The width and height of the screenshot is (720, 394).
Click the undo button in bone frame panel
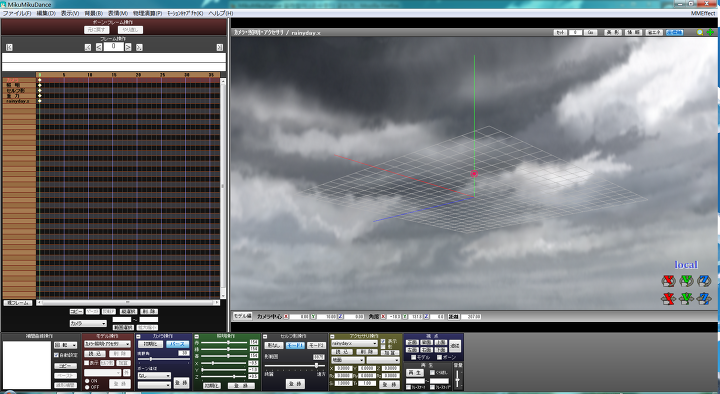[x=96, y=30]
